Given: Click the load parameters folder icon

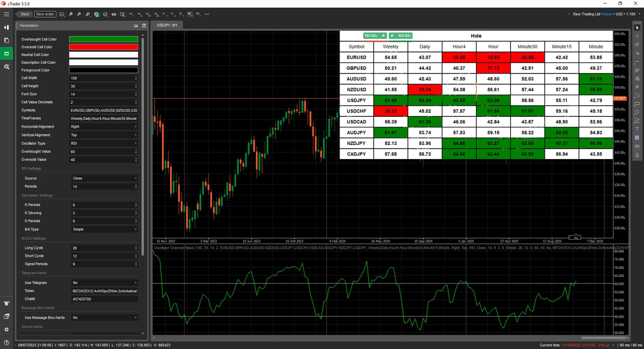Looking at the screenshot, I should [x=136, y=25].
